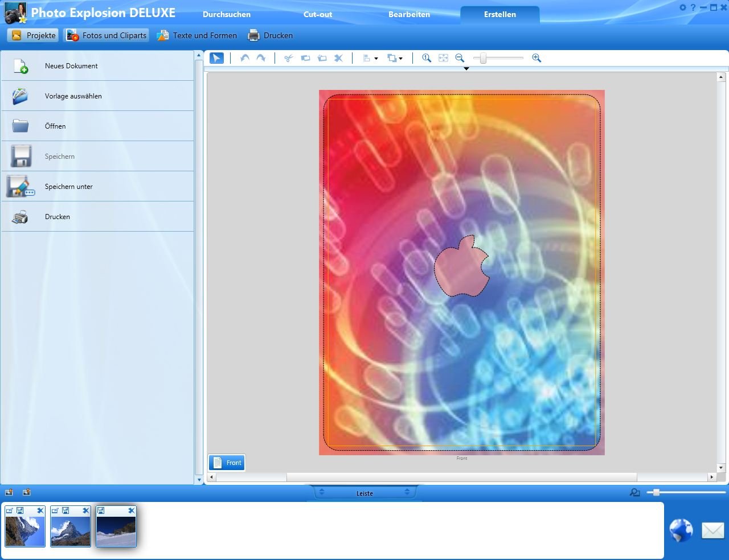Click the zoom 1:1 magnifier icon
Screen dimensions: 729x560
[x=427, y=58]
